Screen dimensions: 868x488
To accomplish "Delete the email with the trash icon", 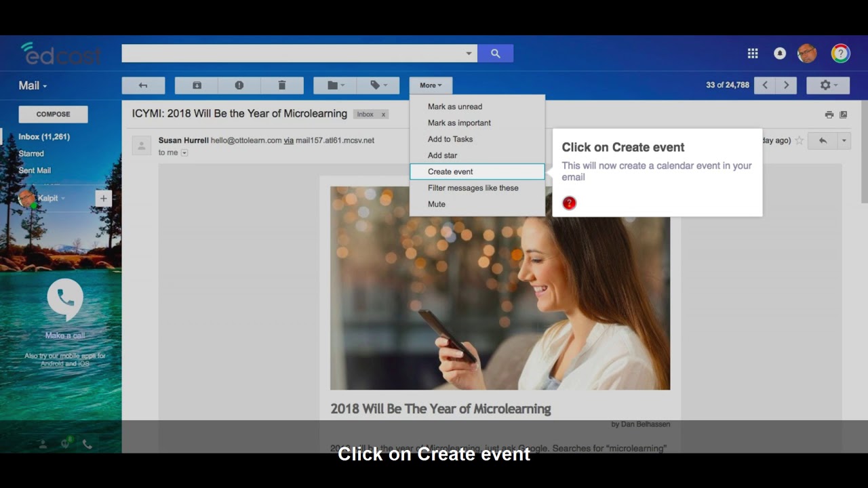I will click(282, 85).
